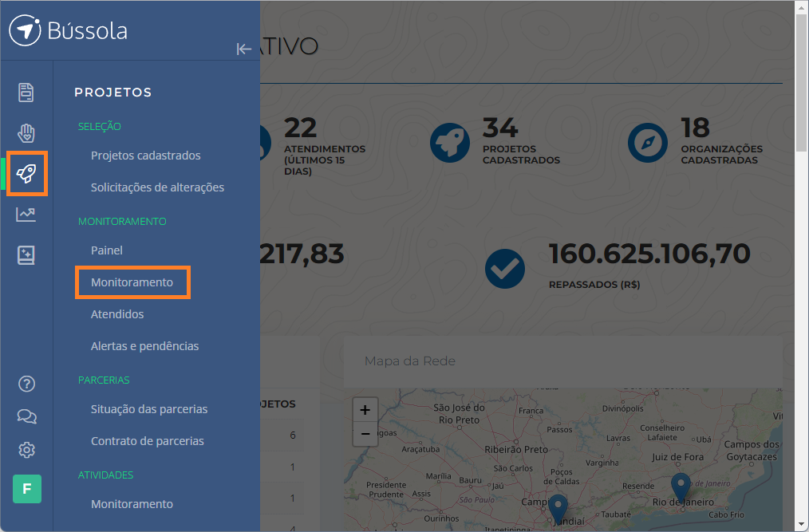Screen dimensions: 809x532
Task: Collapse the sidebar with the arrow icon
Action: pyautogui.click(x=243, y=49)
